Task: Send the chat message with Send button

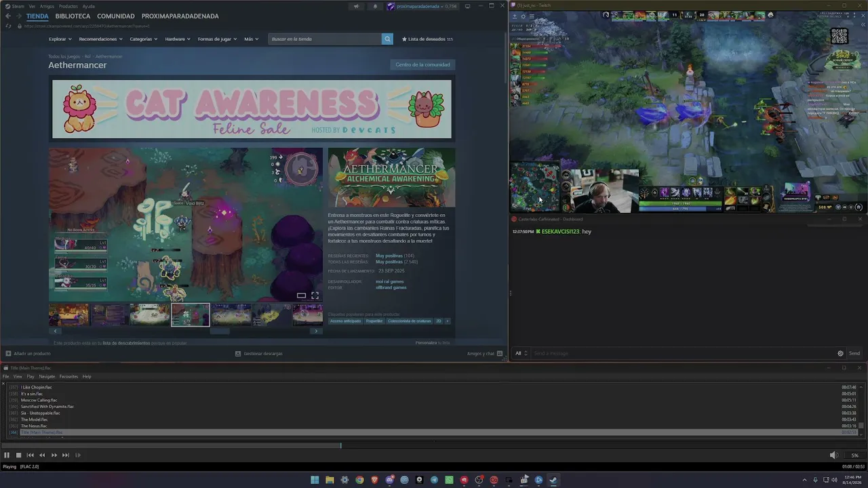Action: 854,353
